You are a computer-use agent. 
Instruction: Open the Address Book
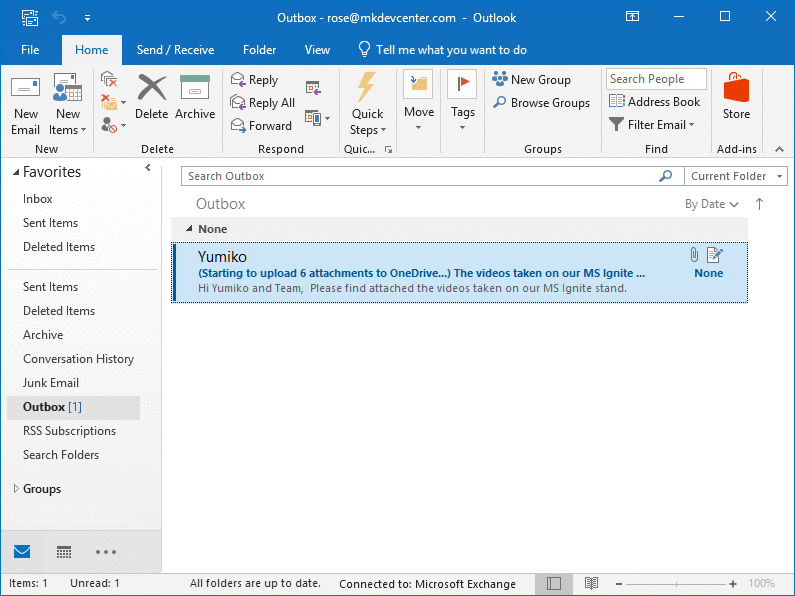click(x=654, y=101)
